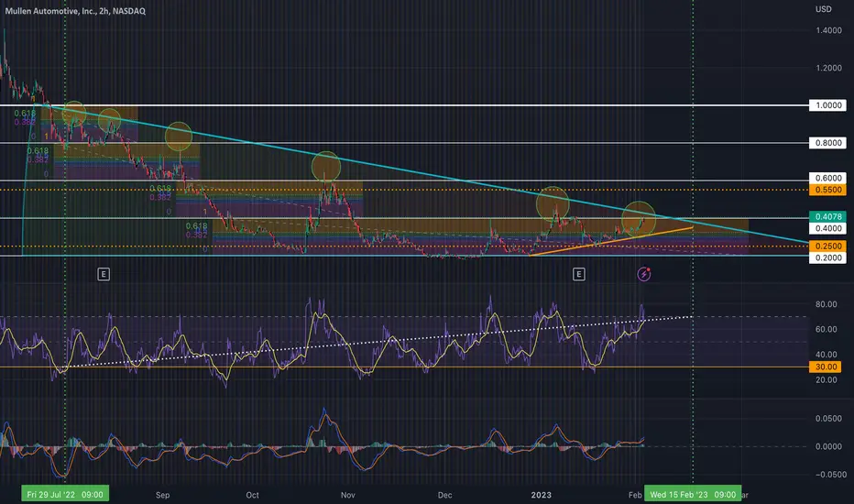Click the Wed 15 Feb '23 09:00 date label

[x=693, y=494]
